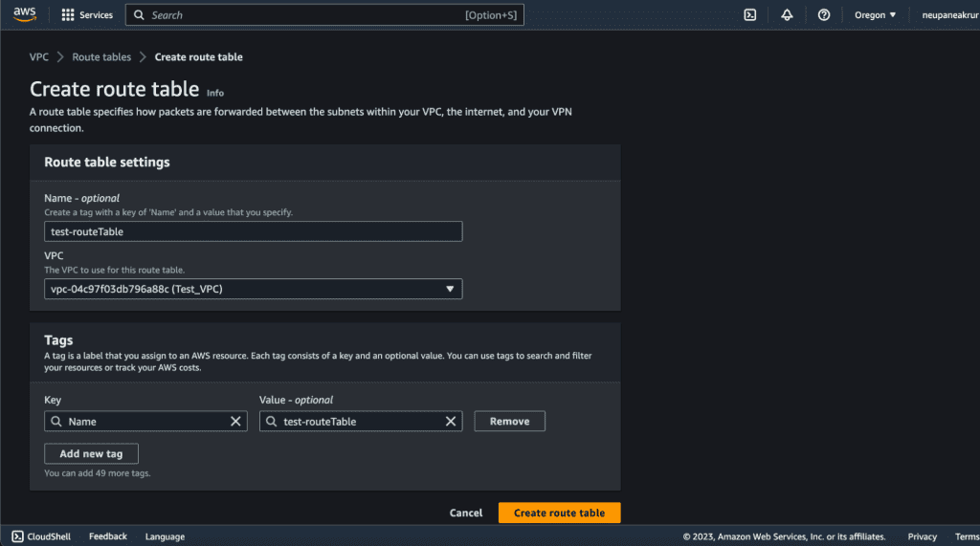Cancel route table creation
The height and width of the screenshot is (546, 980).
tap(466, 513)
